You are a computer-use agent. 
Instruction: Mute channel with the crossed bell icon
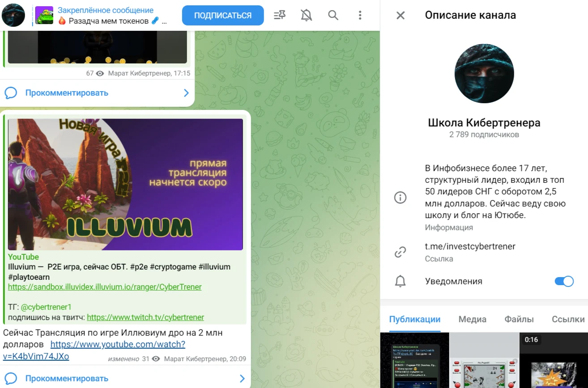(x=307, y=16)
